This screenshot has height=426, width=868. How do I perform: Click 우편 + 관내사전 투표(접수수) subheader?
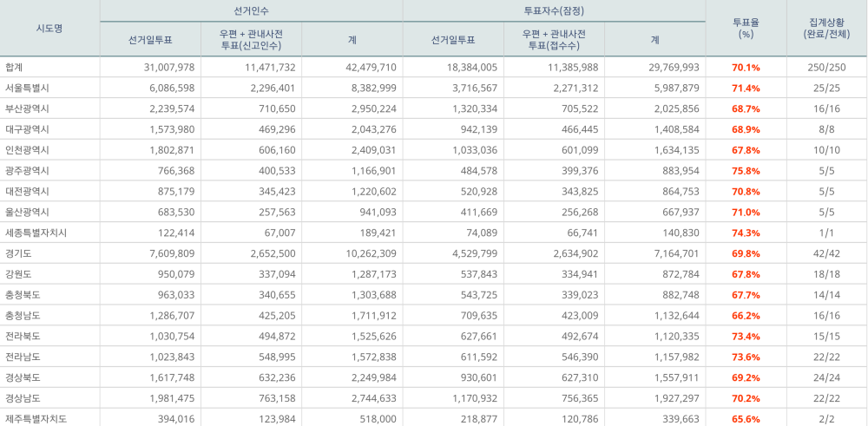555,39
